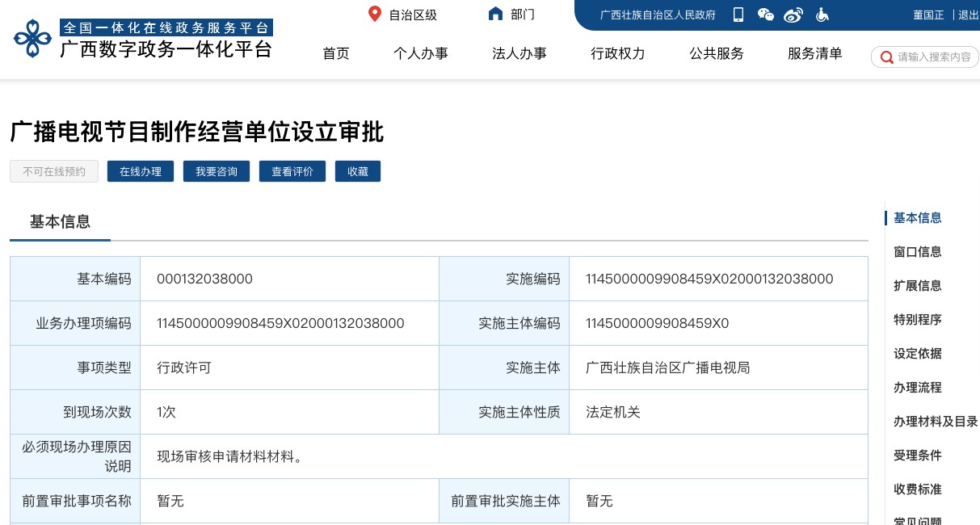This screenshot has height=525, width=980.
Task: Click the search input field
Action: 934,57
